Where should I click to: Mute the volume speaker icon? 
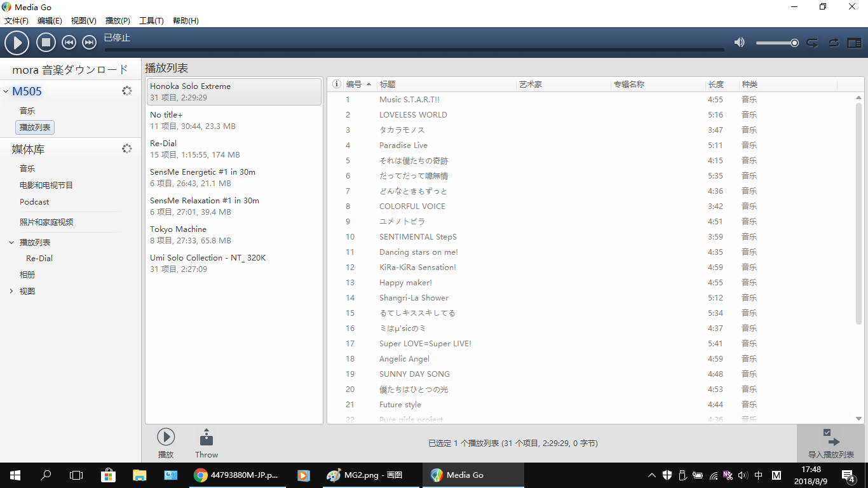[x=739, y=43]
